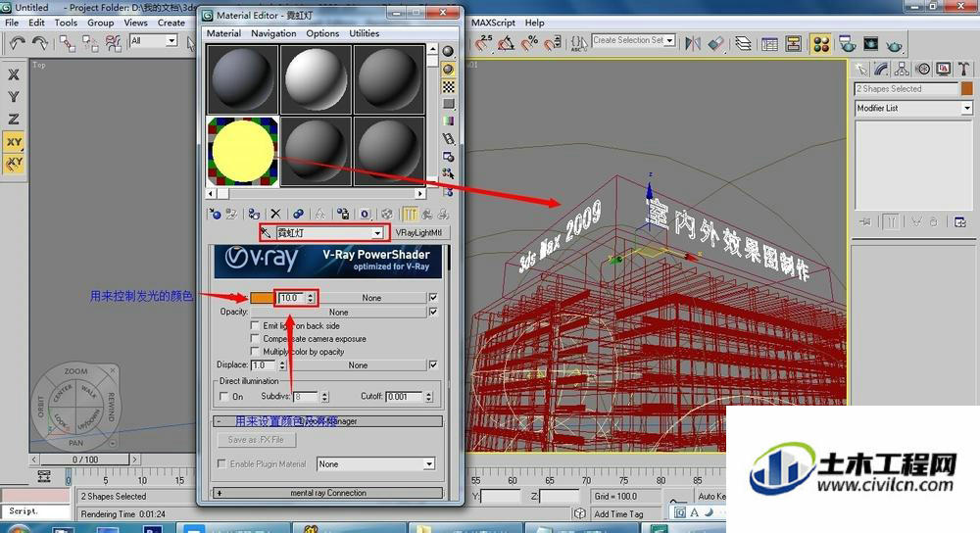Click the Color map None button
This screenshot has width=980, height=533.
371,298
